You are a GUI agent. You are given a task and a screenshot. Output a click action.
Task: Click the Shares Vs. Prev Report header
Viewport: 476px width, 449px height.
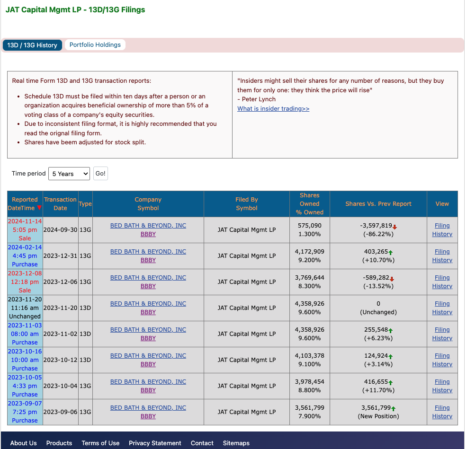pos(378,204)
